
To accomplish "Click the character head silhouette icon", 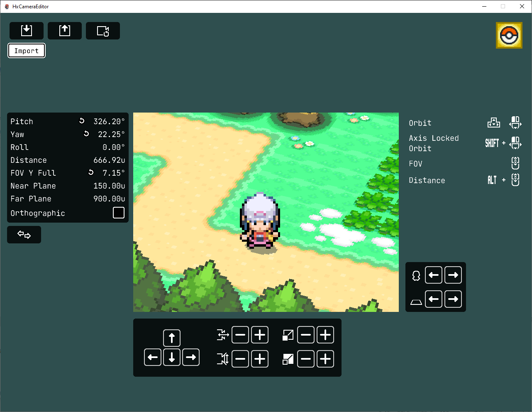I will (416, 276).
